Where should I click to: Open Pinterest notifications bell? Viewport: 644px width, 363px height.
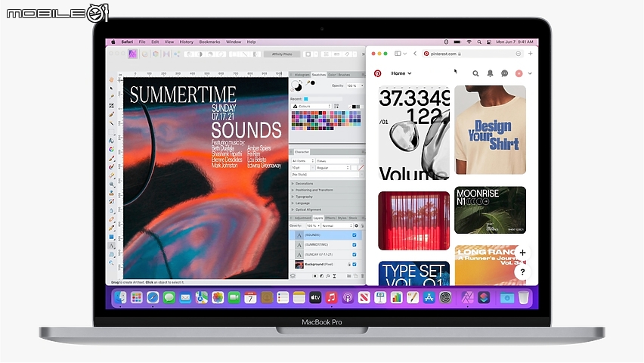[490, 73]
